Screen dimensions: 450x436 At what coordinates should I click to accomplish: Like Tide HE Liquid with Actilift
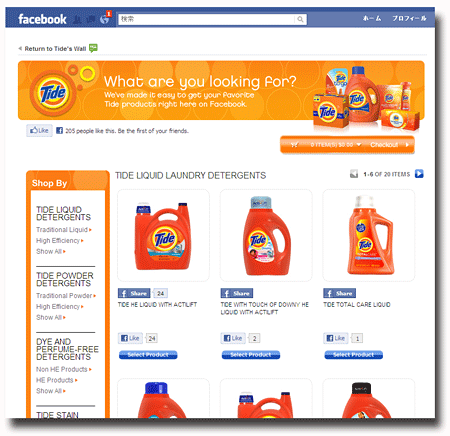click(x=130, y=338)
